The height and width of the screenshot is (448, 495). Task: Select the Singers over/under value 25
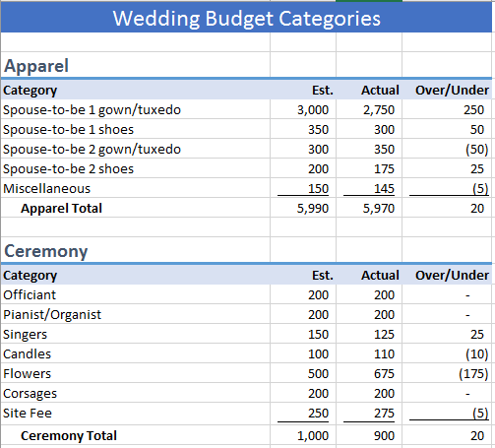pos(447,334)
